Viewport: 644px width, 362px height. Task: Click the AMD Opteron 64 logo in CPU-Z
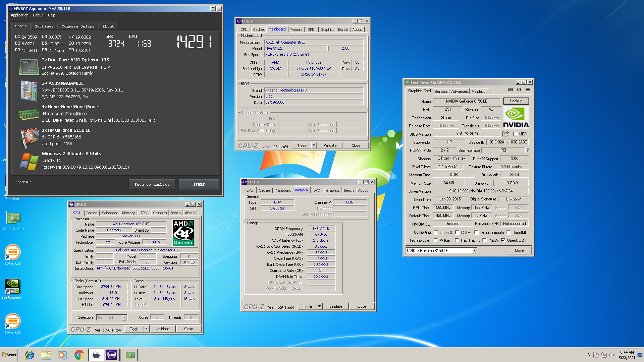[183, 233]
